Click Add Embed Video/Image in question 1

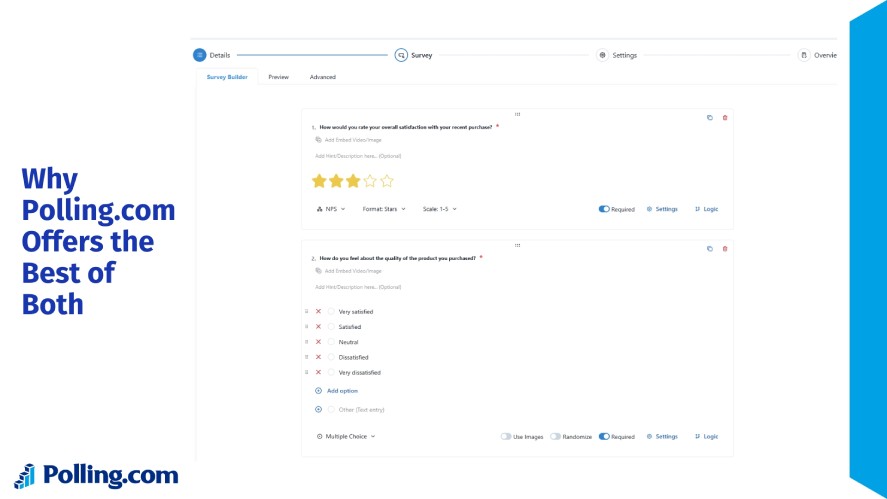pos(348,140)
